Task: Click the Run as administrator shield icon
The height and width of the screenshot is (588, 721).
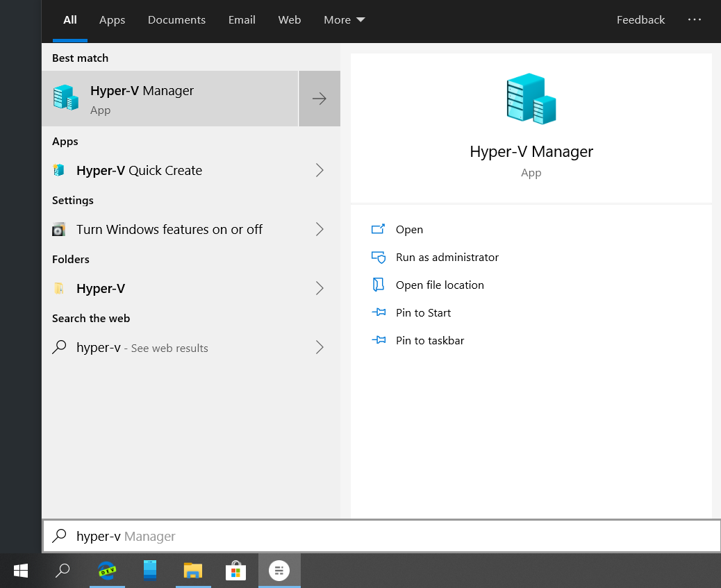Action: pyautogui.click(x=379, y=257)
